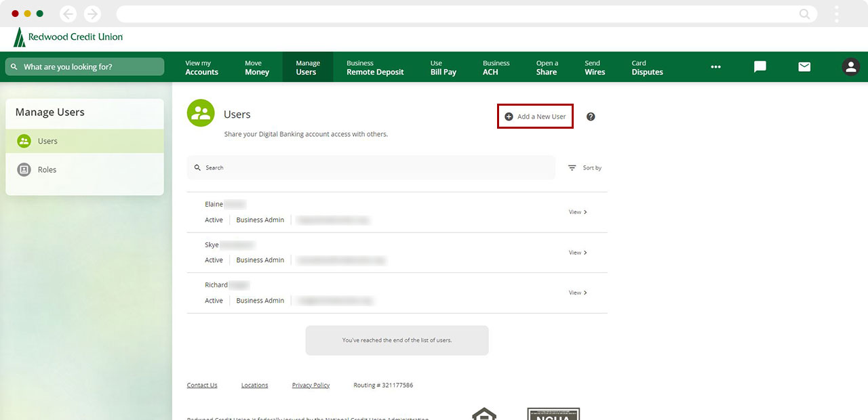Viewport: 868px width, 420px height.
Task: Click the Redwood Credit Union logo
Action: pyautogui.click(x=68, y=37)
